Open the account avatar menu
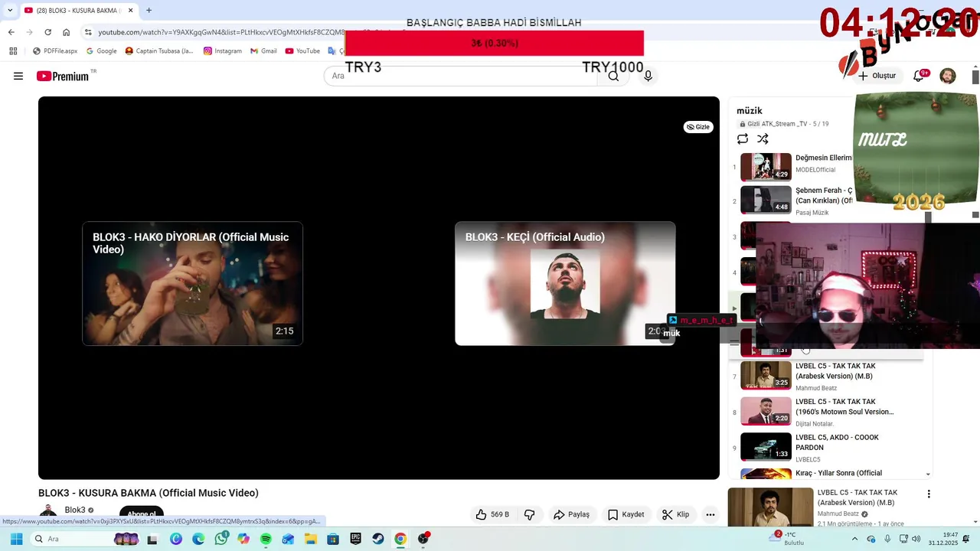The height and width of the screenshot is (551, 980). 948,76
